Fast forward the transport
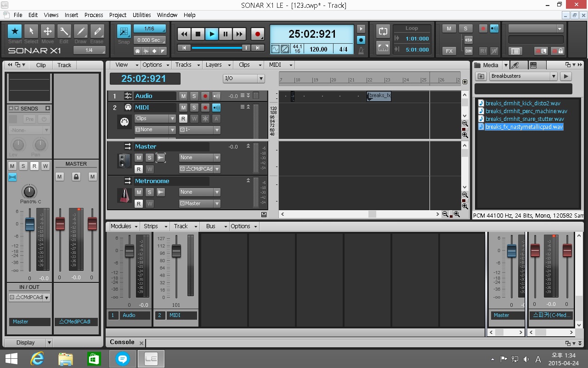 click(x=239, y=34)
